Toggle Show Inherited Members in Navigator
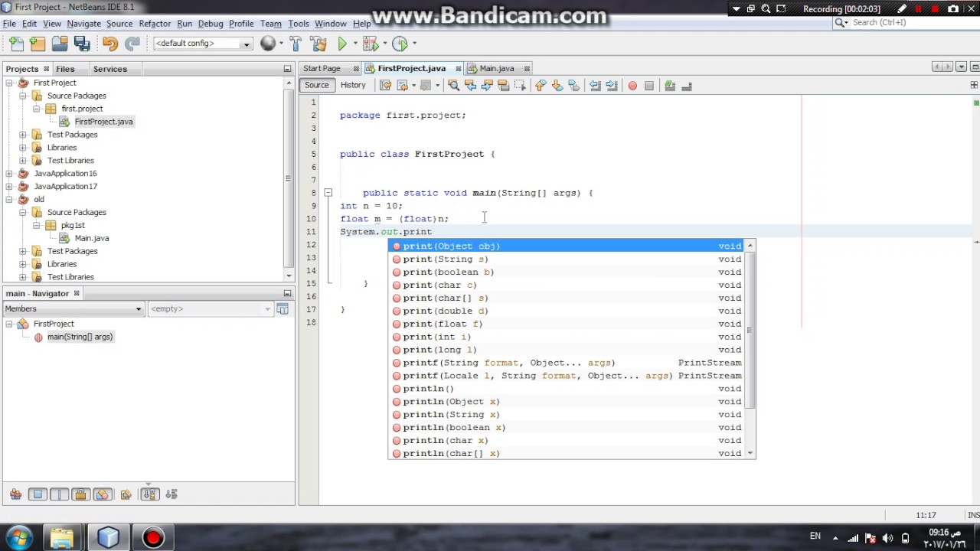 15,494
